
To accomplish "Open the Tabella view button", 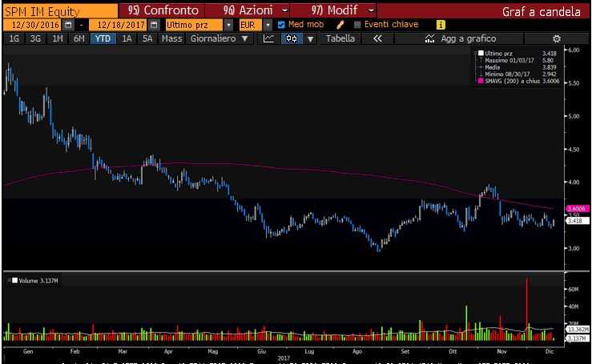I will coord(340,38).
